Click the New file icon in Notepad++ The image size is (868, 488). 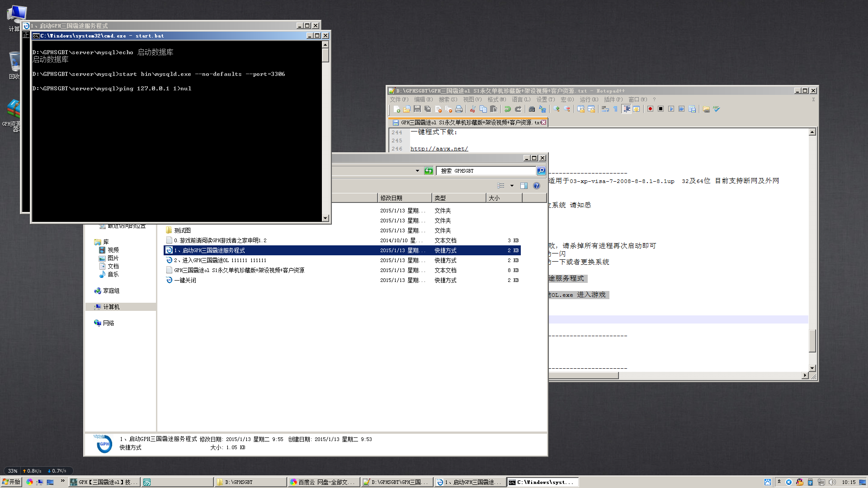[396, 109]
